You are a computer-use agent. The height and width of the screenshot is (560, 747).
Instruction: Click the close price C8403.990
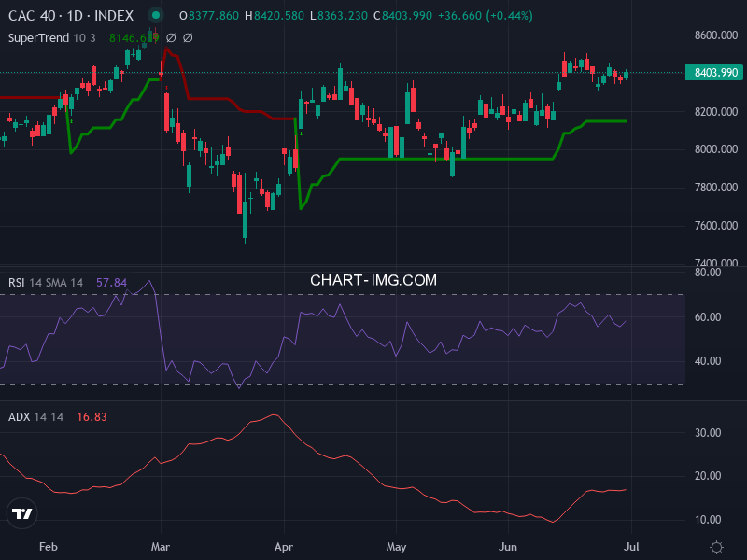(402, 16)
